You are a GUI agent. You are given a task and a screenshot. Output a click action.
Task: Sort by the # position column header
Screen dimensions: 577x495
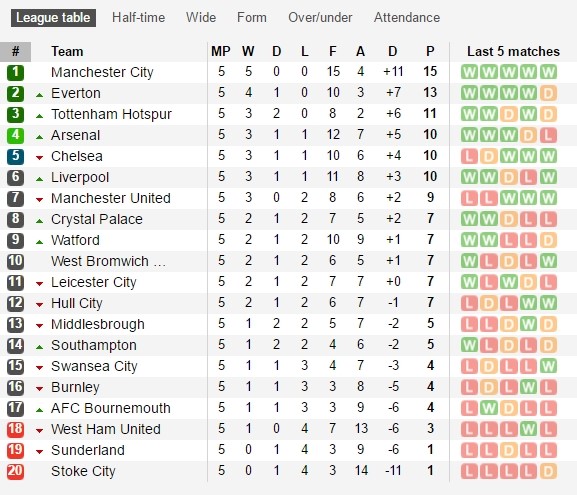tap(15, 51)
